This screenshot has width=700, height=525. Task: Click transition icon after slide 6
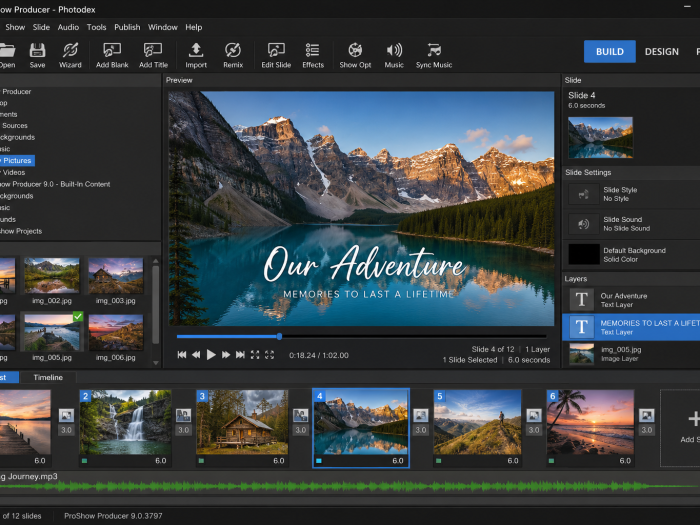tap(646, 415)
